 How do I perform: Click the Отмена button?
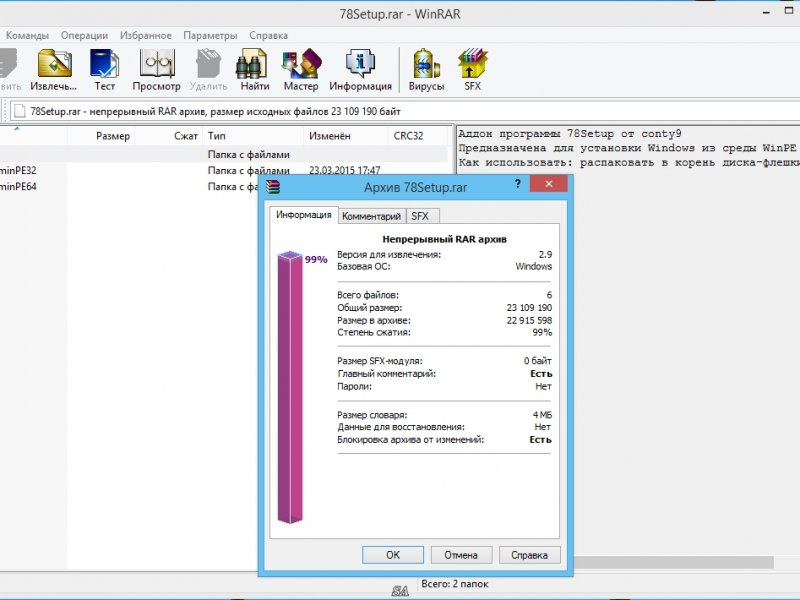click(x=461, y=555)
